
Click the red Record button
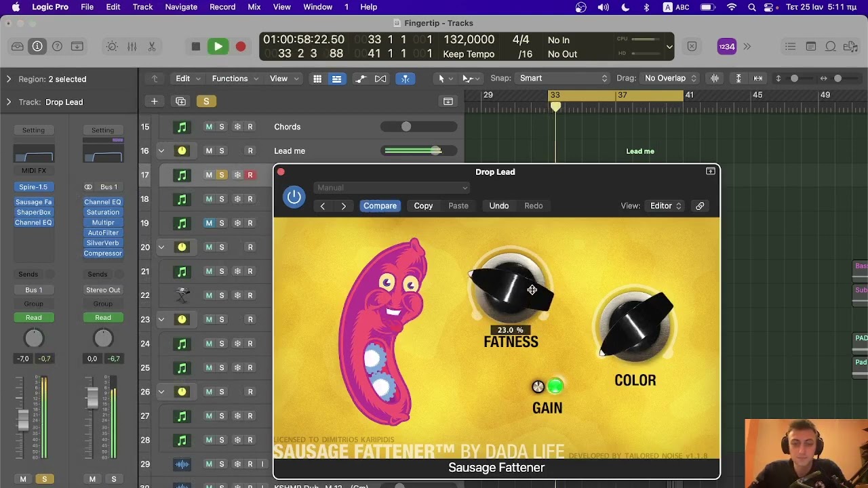click(241, 47)
